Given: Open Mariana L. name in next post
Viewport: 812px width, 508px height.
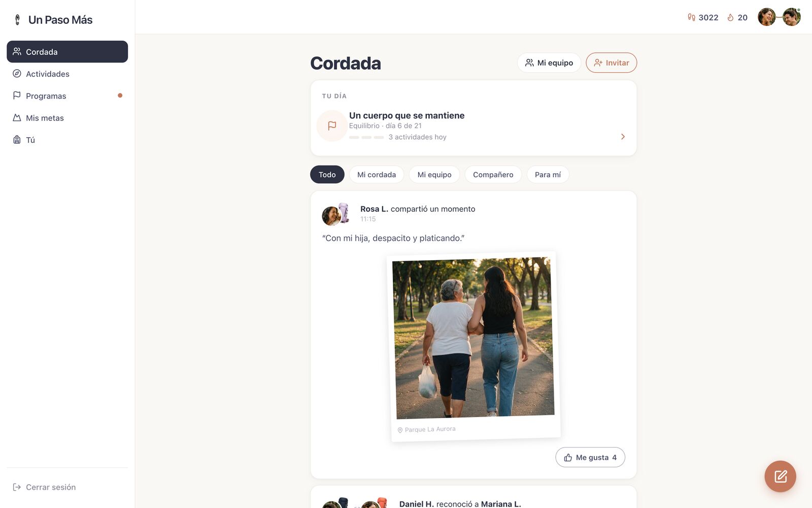Looking at the screenshot, I should coord(501,504).
